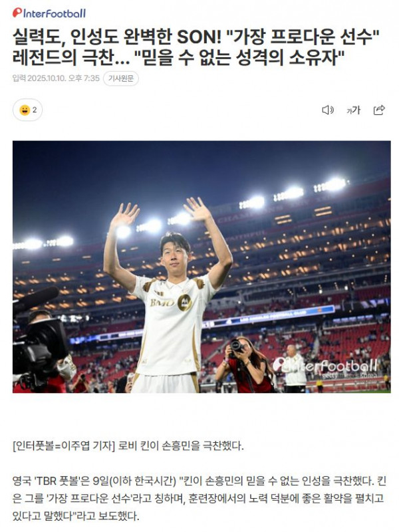399x532 pixels.
Task: Open the 가가 font size setting
Action: (353, 110)
